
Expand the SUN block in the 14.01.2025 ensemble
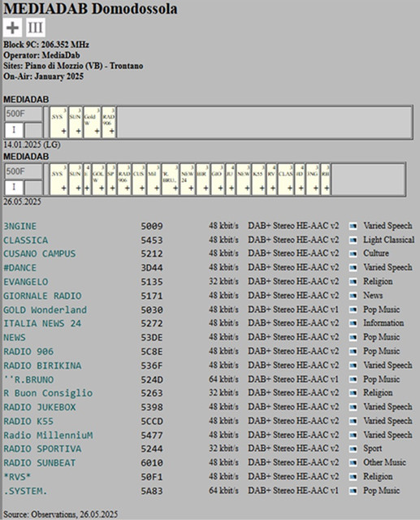(78, 132)
